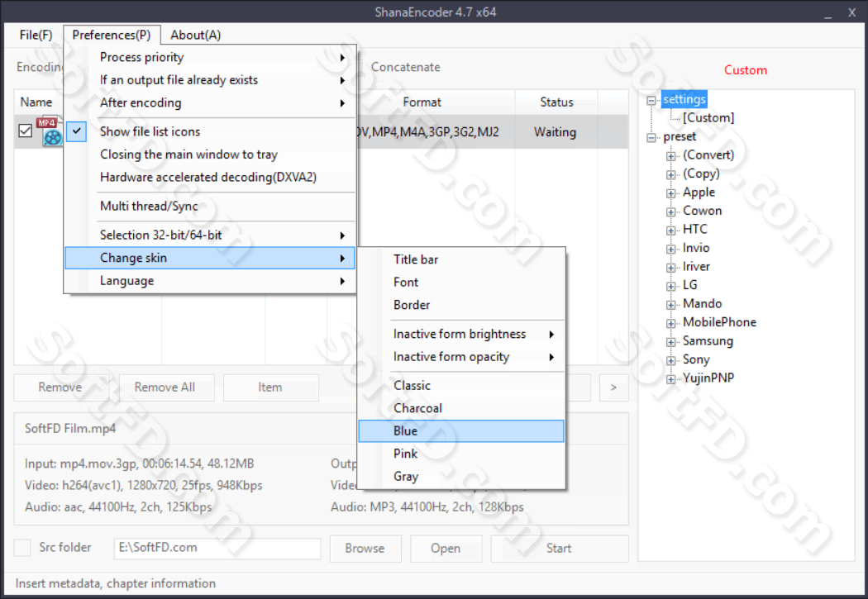Open After encoding submenu

(x=210, y=103)
